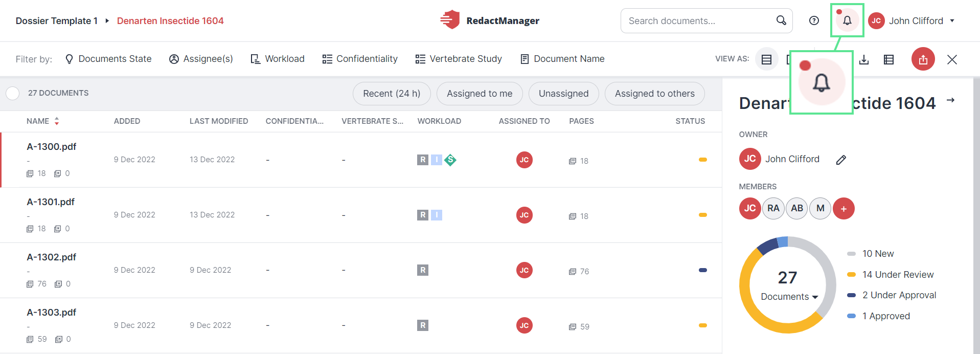980x354 pixels.
Task: Click the STATUS column header
Action: point(690,121)
